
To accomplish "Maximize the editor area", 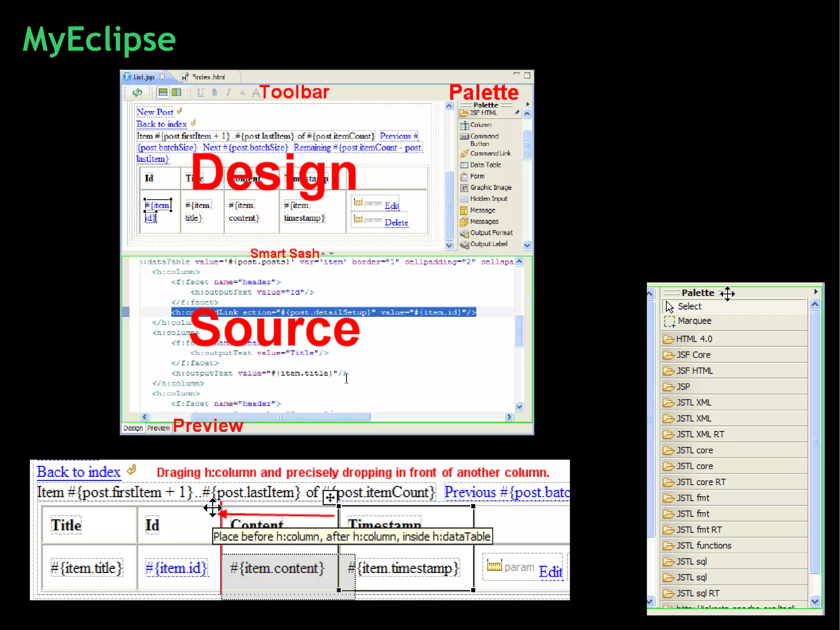I will pyautogui.click(x=527, y=76).
